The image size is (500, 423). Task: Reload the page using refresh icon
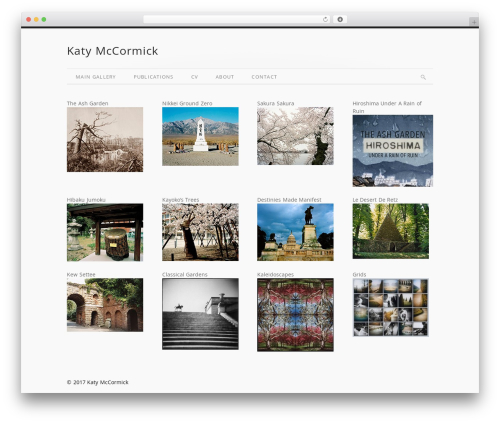325,20
